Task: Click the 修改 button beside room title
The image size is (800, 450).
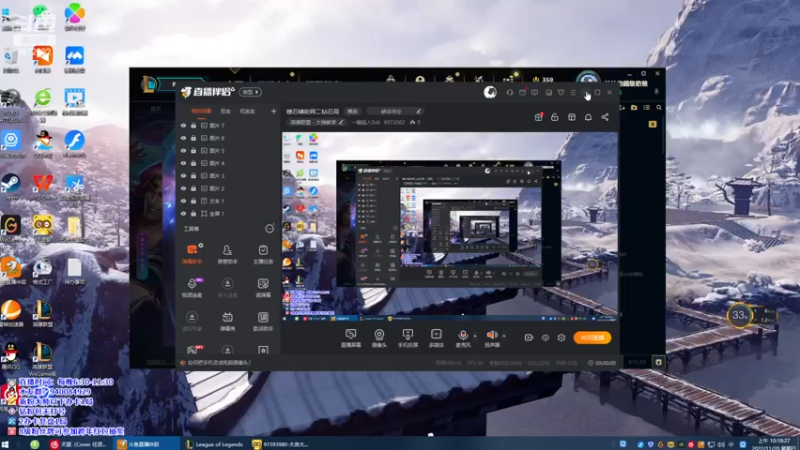Action: click(353, 111)
